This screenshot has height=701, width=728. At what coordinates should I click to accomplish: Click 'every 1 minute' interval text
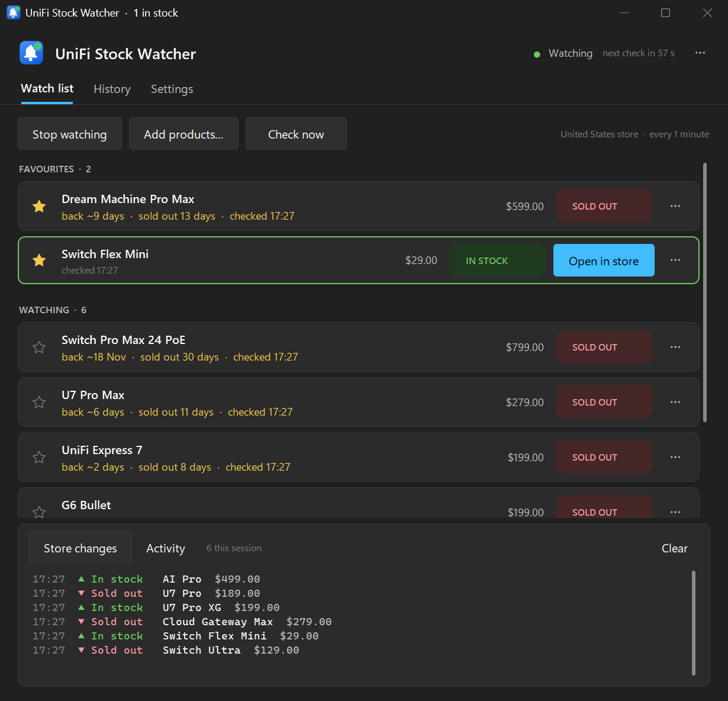[x=679, y=134]
